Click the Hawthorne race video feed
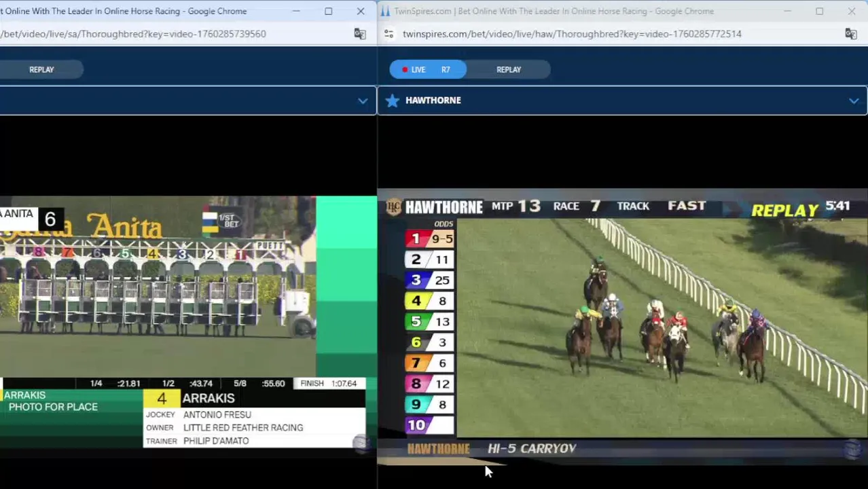Viewport: 868px width, 489px height. pyautogui.click(x=662, y=327)
